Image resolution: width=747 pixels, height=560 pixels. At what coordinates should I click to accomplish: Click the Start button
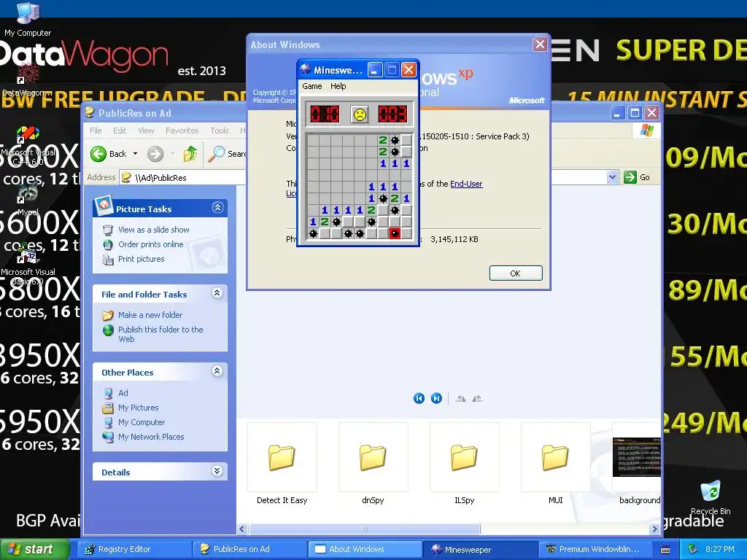click(x=34, y=550)
